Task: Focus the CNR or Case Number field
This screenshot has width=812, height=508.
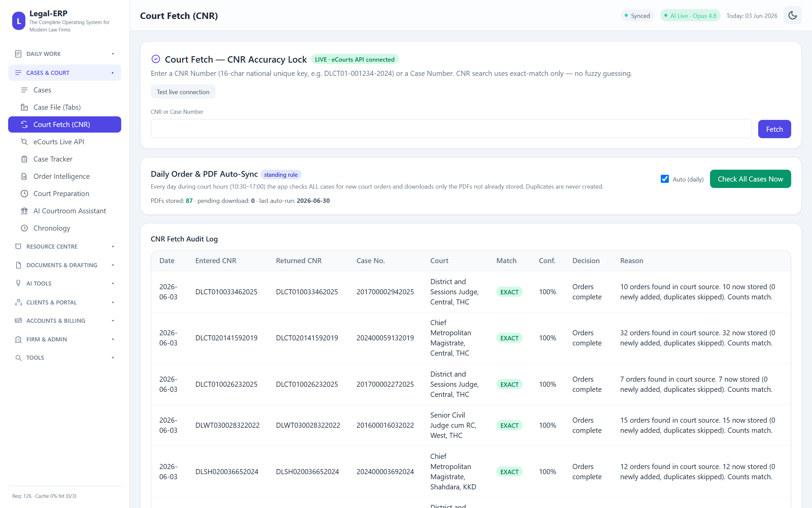Action: tap(451, 129)
